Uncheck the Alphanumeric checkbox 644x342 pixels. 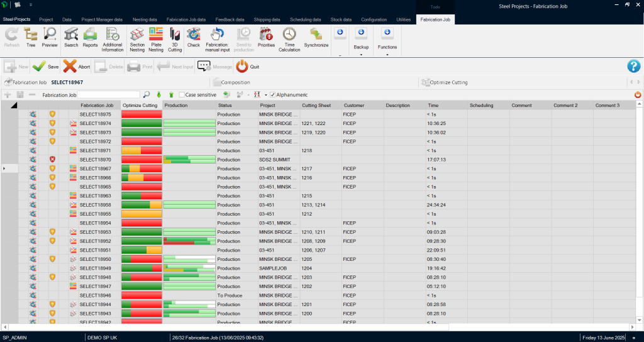[x=272, y=95]
